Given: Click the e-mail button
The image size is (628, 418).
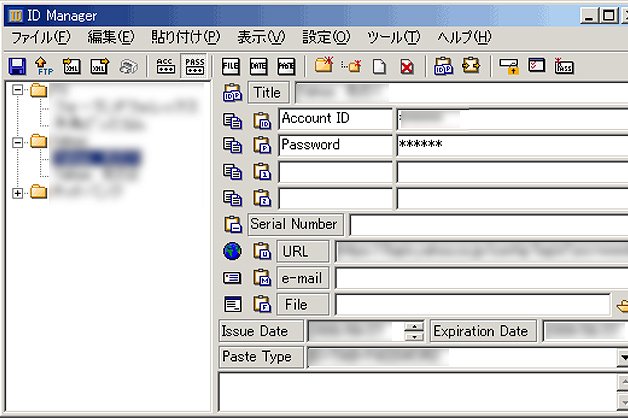Looking at the screenshot, I should coord(303,278).
